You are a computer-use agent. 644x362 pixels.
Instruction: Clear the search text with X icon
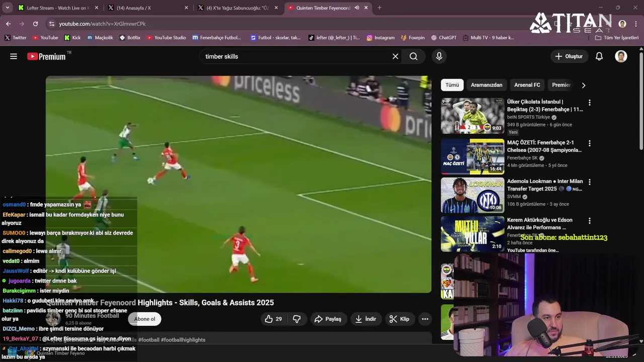click(395, 56)
